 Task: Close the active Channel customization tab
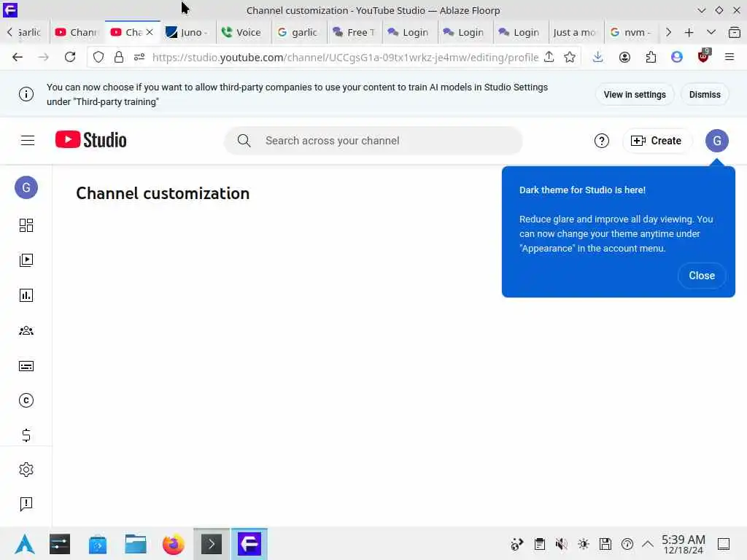point(150,32)
